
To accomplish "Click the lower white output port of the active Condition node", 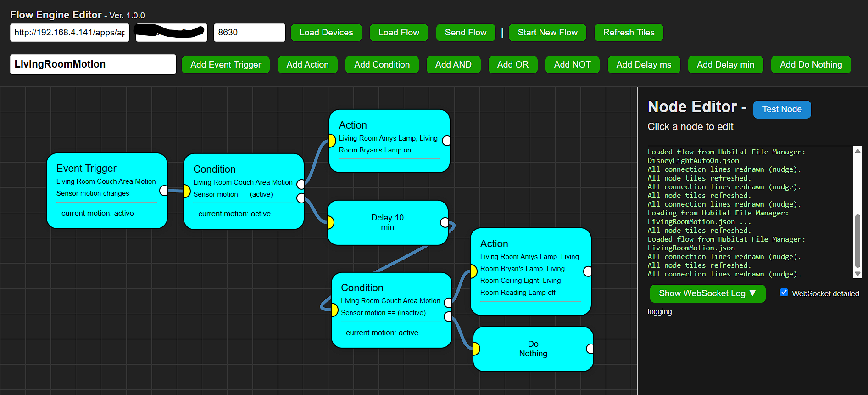I will click(300, 198).
